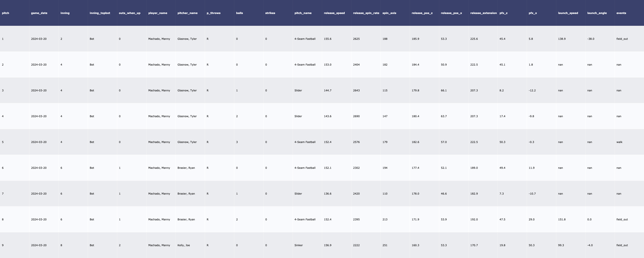Click the pitcher_name column header
The height and width of the screenshot is (258, 644).
coord(187,13)
